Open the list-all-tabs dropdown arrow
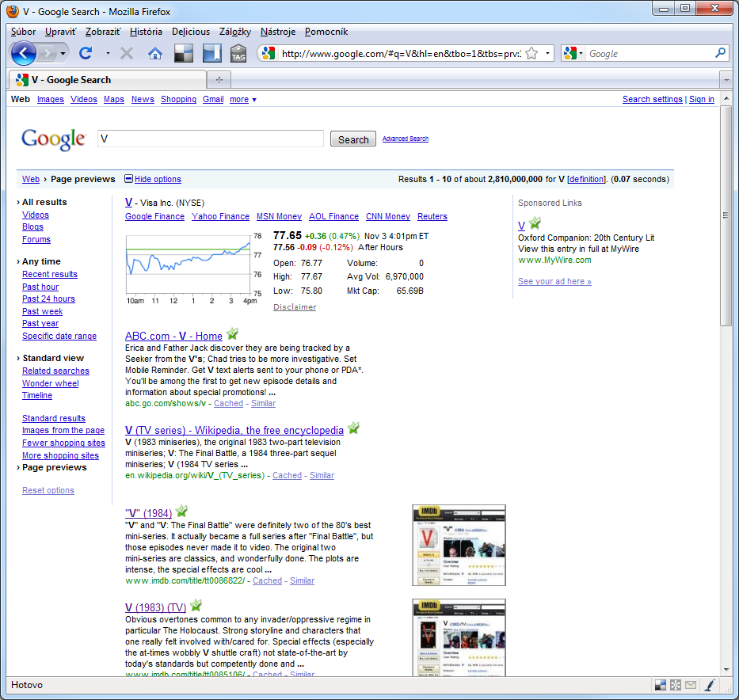The image size is (739, 700). pos(725,80)
